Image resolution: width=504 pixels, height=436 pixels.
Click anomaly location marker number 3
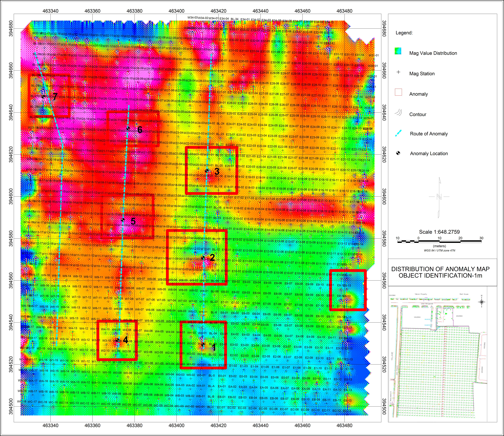coord(207,171)
